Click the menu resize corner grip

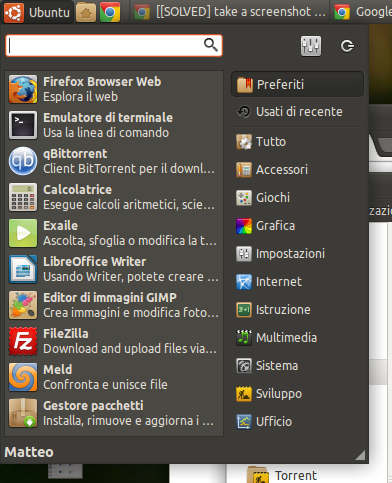(x=360, y=455)
